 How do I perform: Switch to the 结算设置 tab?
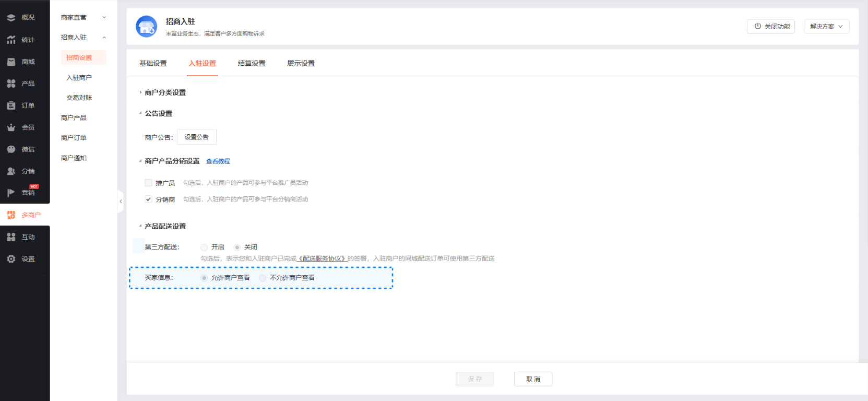tap(252, 63)
